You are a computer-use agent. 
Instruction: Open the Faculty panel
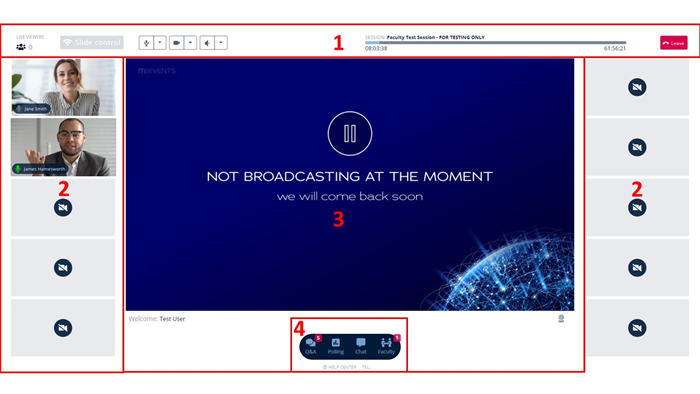point(386,346)
